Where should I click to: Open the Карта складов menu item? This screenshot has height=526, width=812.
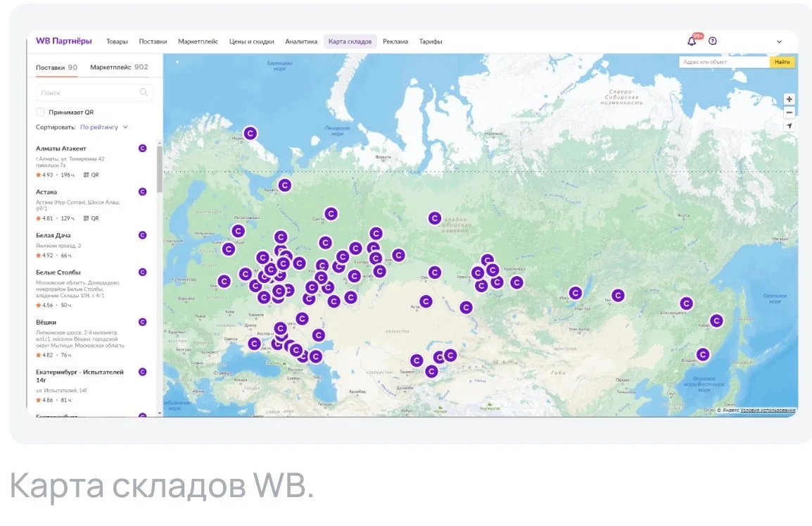coord(350,42)
